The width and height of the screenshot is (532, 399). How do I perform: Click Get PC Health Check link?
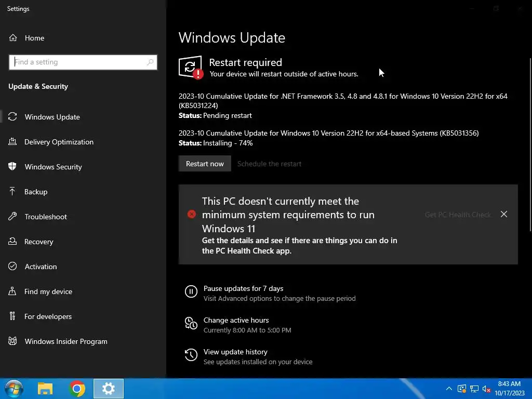pyautogui.click(x=457, y=215)
